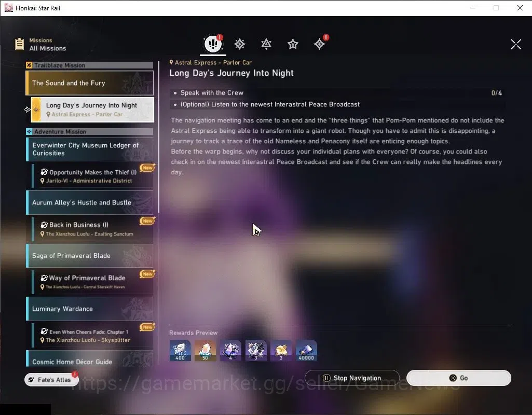
Task: Click The Xianzhou Luofu - Skysplitter location text
Action: click(88, 340)
